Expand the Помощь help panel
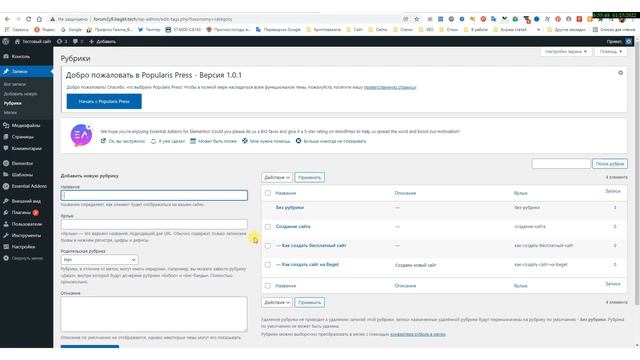Image resolution: width=640 pixels, height=360 pixels. (x=611, y=52)
